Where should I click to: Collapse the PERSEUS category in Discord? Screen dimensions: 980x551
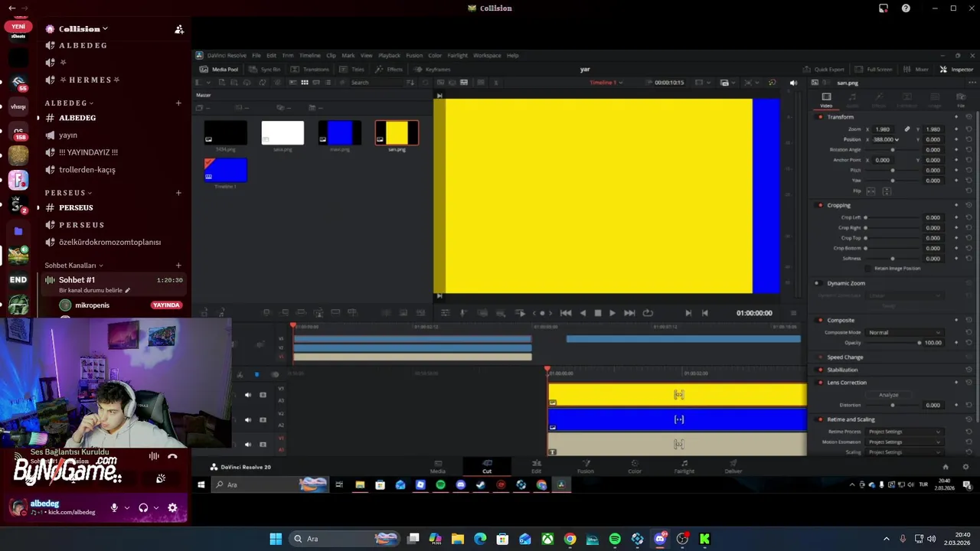68,193
